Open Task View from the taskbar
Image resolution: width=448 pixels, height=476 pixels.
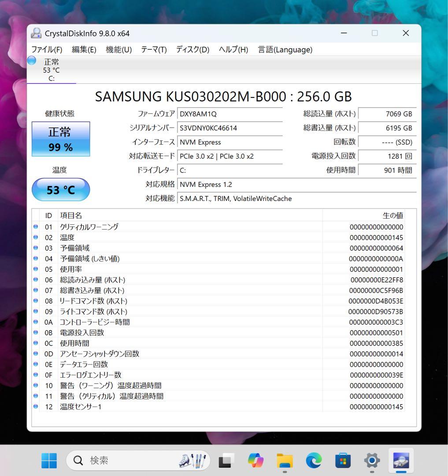tap(226, 461)
